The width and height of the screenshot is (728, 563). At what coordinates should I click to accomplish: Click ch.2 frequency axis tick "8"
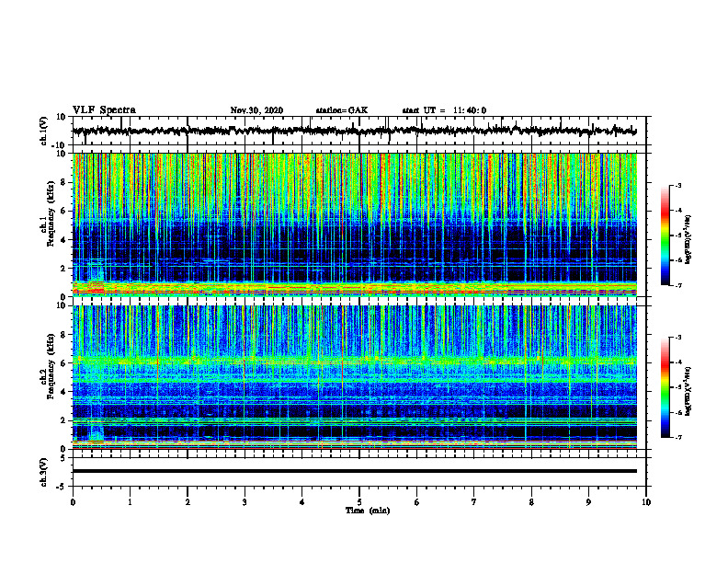click(63, 335)
